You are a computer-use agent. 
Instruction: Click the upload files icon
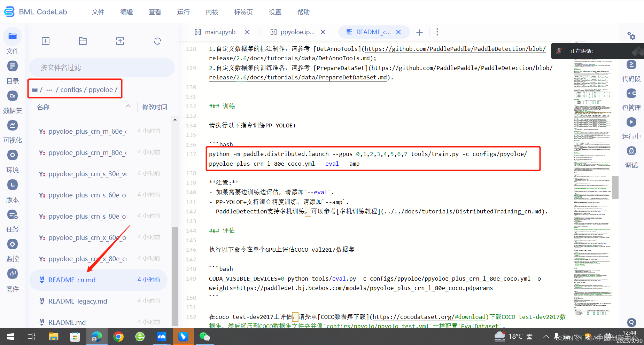(120, 41)
